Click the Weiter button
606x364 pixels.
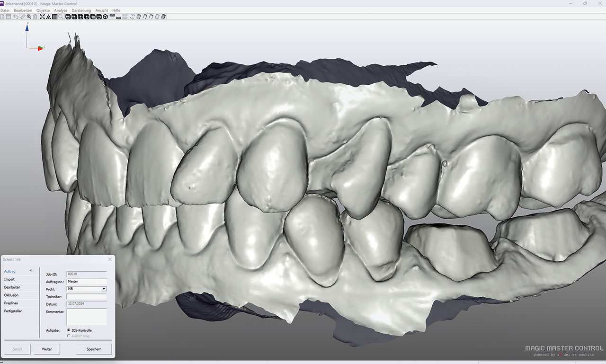click(x=47, y=349)
